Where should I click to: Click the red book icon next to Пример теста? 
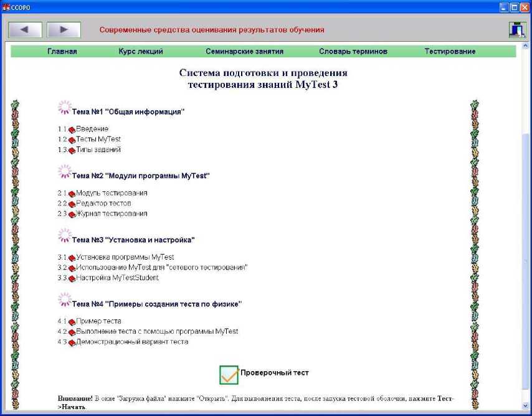(72, 323)
